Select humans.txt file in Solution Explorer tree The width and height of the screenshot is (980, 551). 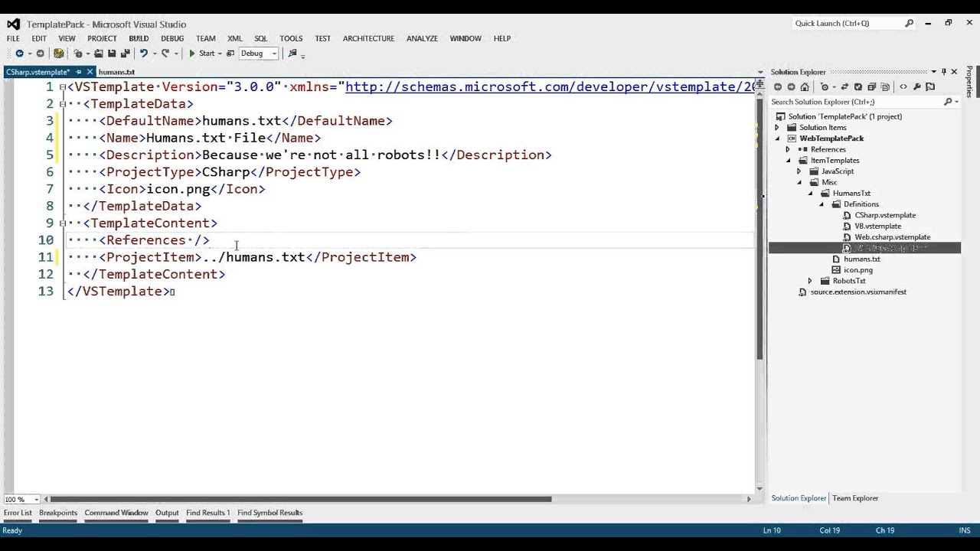click(861, 259)
